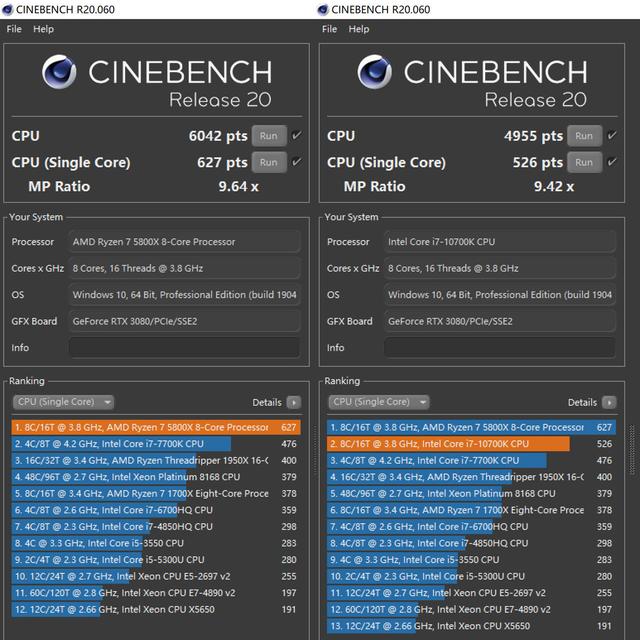Select Core i5-3550 row in left window

point(156,543)
